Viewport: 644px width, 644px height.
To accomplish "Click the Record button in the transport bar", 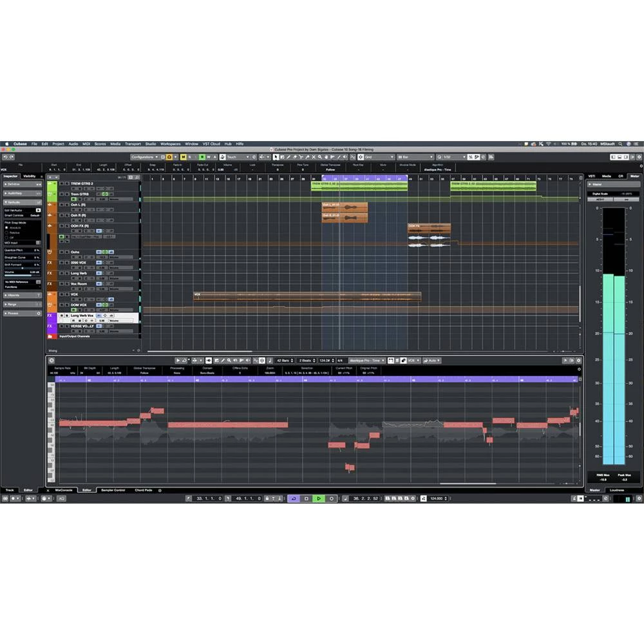I will (332, 498).
